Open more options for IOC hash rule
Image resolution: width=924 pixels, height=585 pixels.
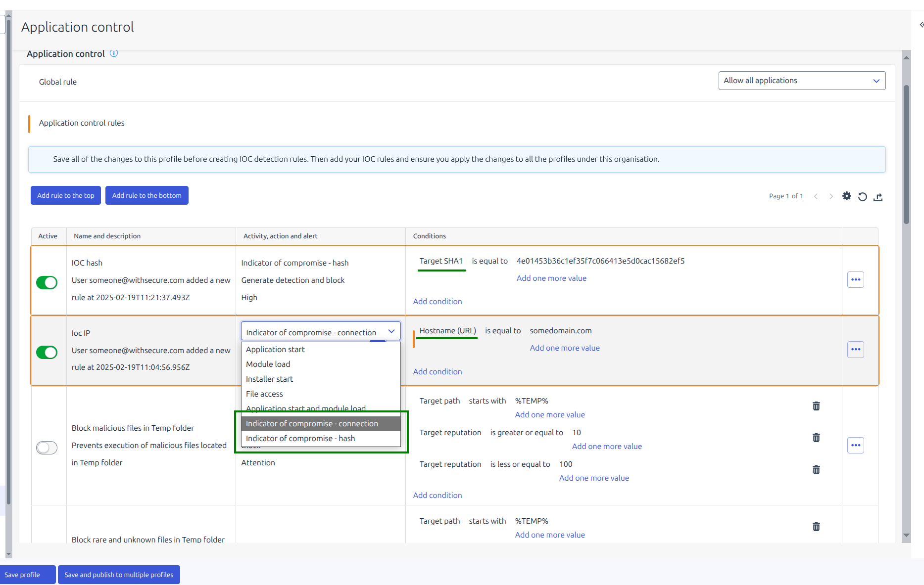[x=856, y=280]
